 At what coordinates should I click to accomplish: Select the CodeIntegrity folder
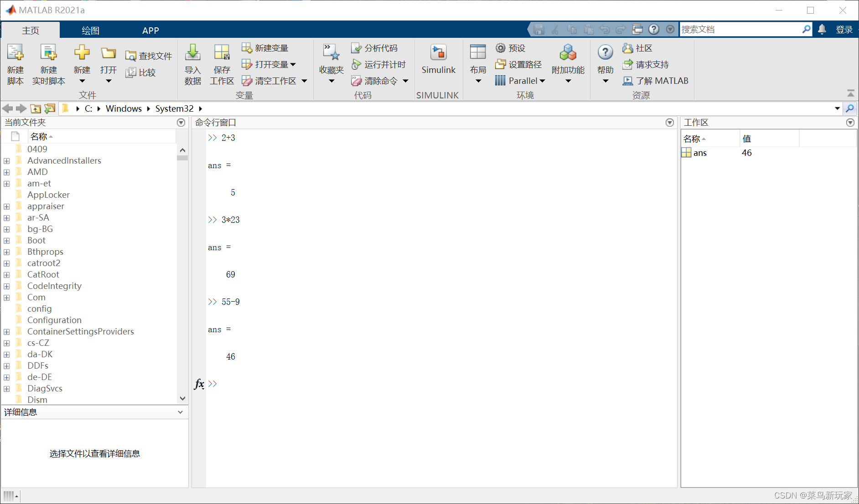point(54,286)
